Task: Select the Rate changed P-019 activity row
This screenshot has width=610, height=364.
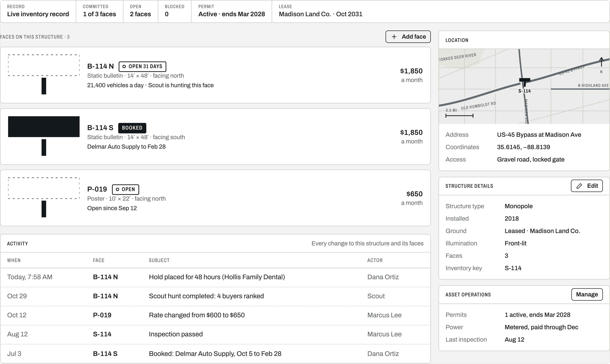Action: (215, 315)
